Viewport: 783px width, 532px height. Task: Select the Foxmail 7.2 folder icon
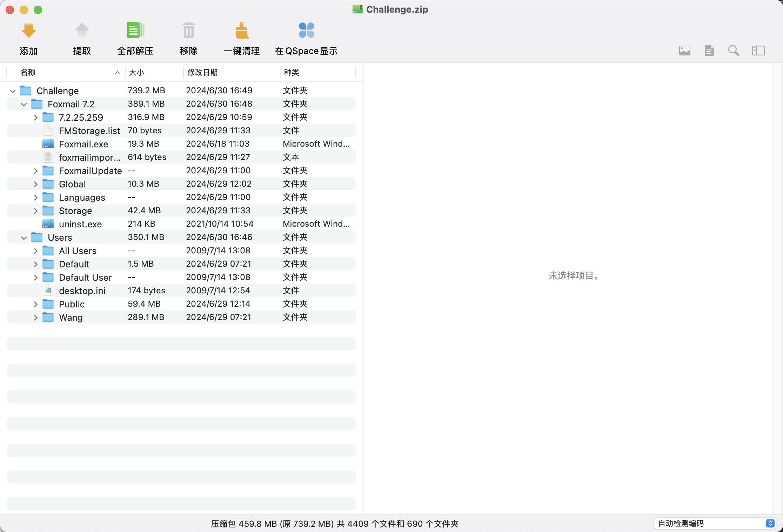coord(37,104)
